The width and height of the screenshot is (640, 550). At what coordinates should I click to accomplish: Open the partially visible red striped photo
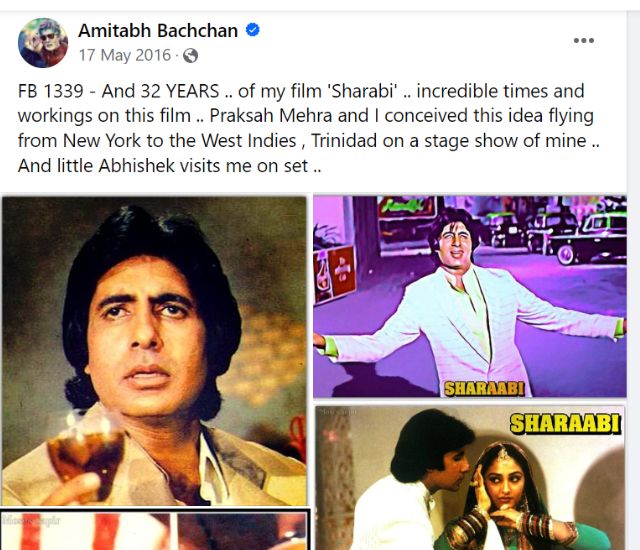tap(154, 530)
